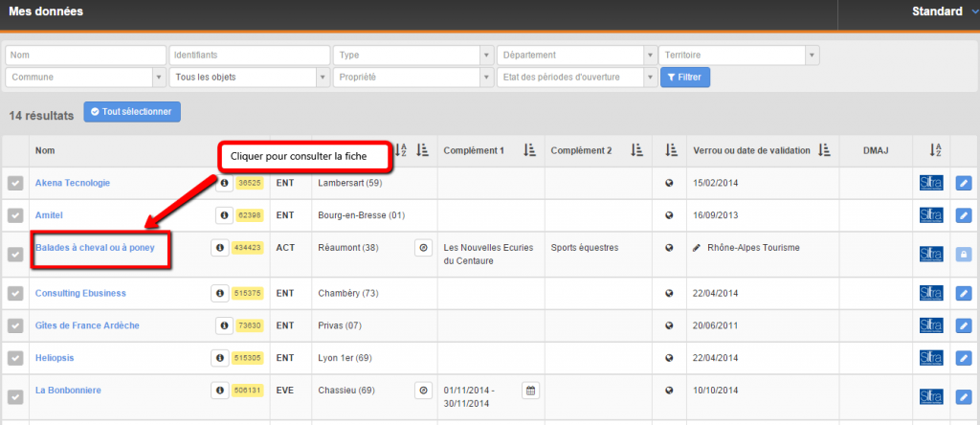Open the Territoire filter dropdown

739,55
